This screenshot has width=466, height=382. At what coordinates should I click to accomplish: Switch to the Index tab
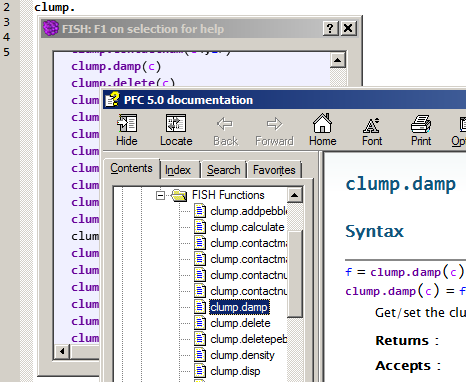[178, 170]
